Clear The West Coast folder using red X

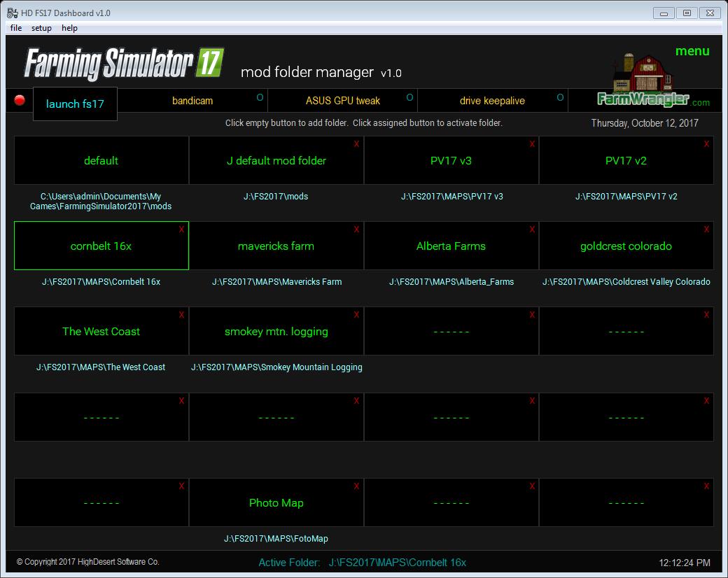pyautogui.click(x=182, y=315)
